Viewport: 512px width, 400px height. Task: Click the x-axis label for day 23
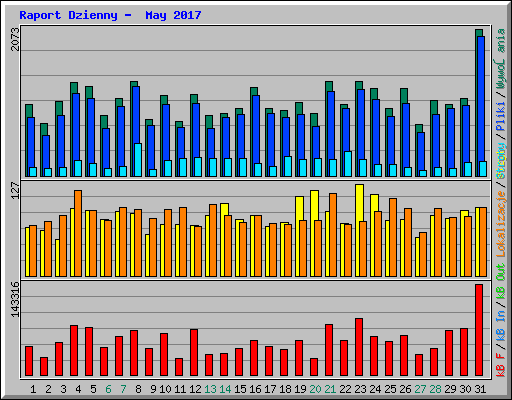360,389
